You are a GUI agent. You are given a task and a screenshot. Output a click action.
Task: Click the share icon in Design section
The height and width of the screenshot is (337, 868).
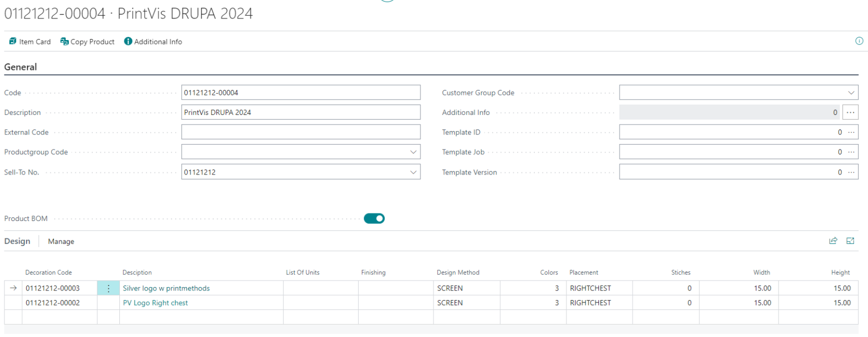tap(833, 241)
